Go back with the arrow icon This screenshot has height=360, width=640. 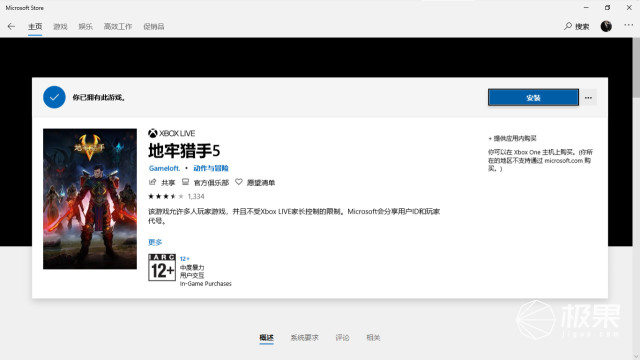[x=11, y=27]
